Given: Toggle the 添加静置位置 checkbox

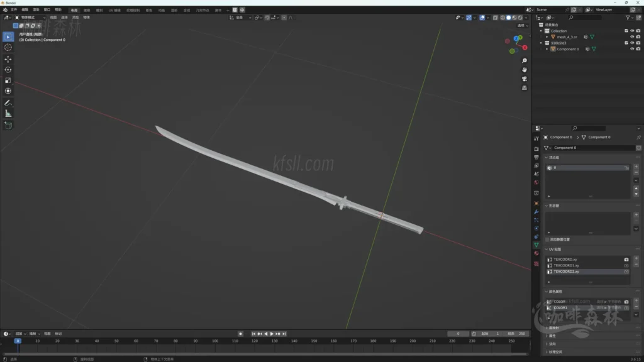Looking at the screenshot, I should click(548, 239).
